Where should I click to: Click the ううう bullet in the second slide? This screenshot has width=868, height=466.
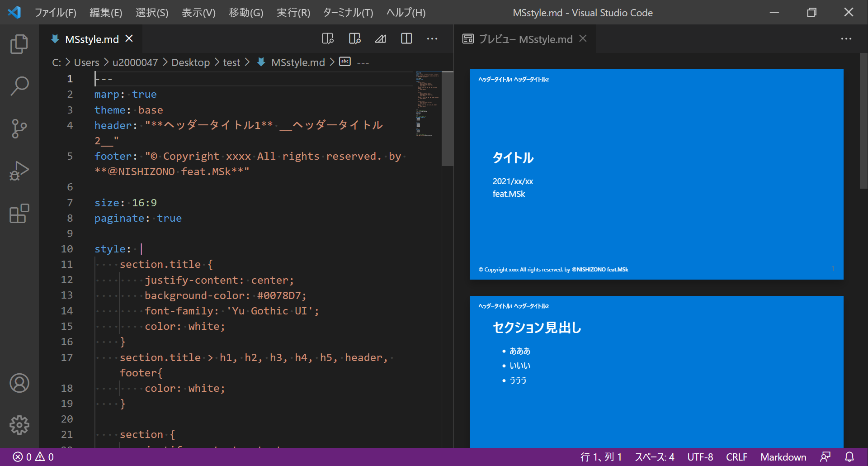pos(518,380)
